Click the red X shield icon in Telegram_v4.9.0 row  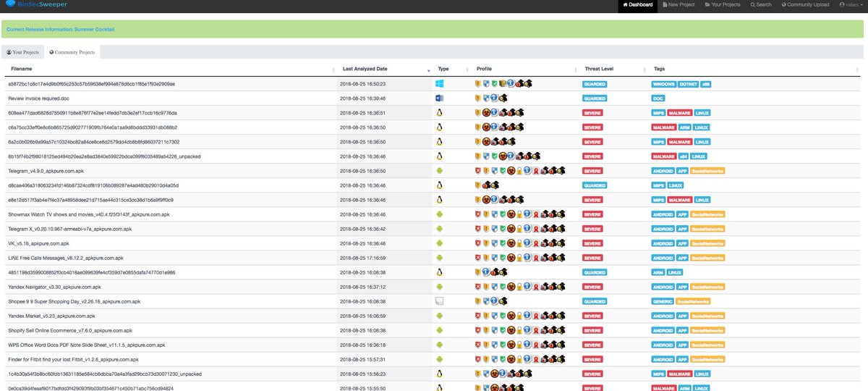(478, 171)
